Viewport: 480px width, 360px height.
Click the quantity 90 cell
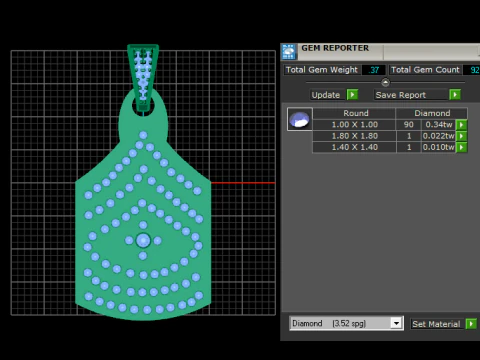coord(409,125)
